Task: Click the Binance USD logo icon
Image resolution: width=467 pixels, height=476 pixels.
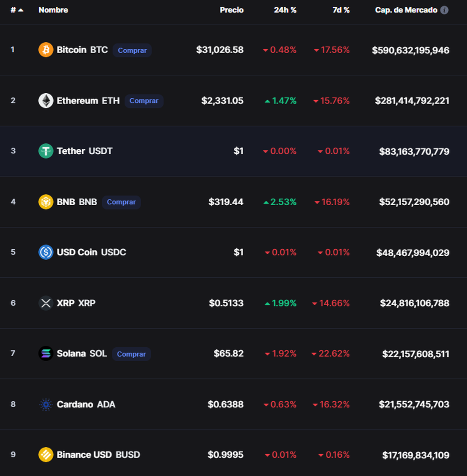Action: (x=46, y=455)
